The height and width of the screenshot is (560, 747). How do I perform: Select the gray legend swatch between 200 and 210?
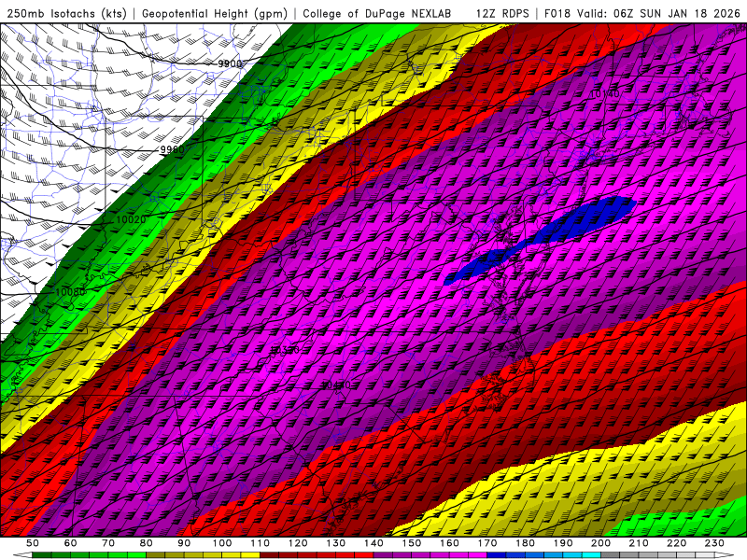tap(611, 555)
